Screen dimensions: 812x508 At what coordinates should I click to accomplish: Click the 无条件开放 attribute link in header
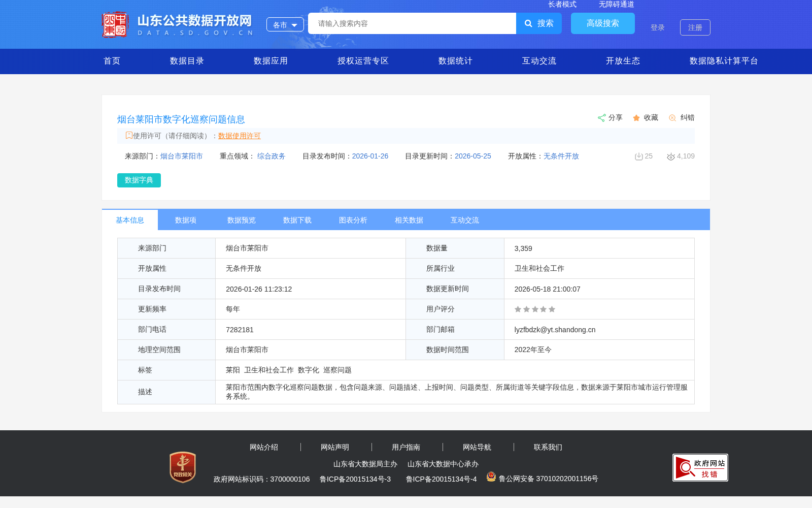(x=561, y=156)
